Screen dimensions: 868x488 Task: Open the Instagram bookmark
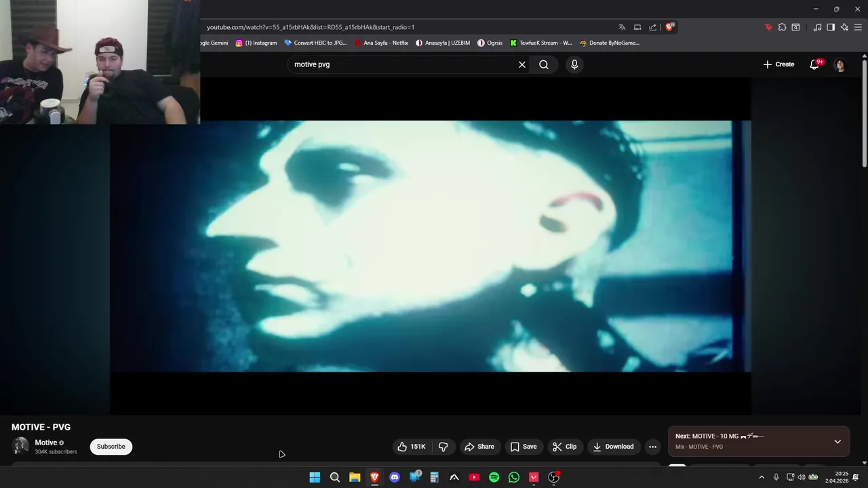tap(256, 43)
